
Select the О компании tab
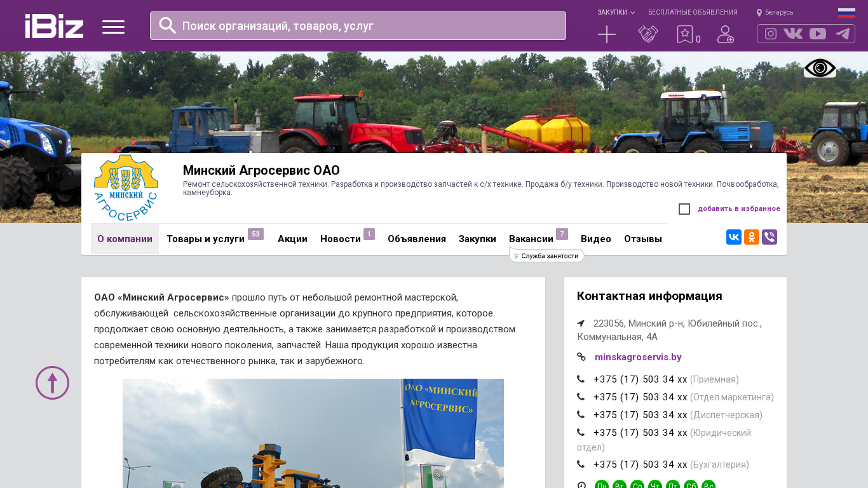tap(125, 239)
